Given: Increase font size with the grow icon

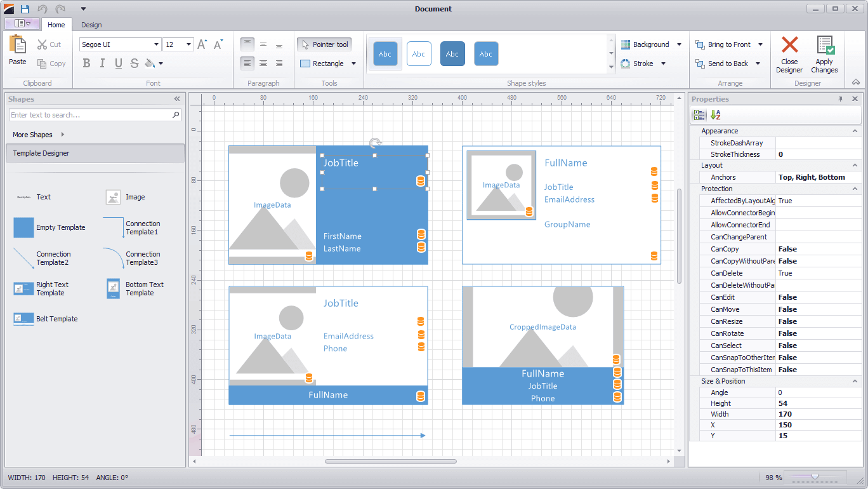Looking at the screenshot, I should coord(202,44).
